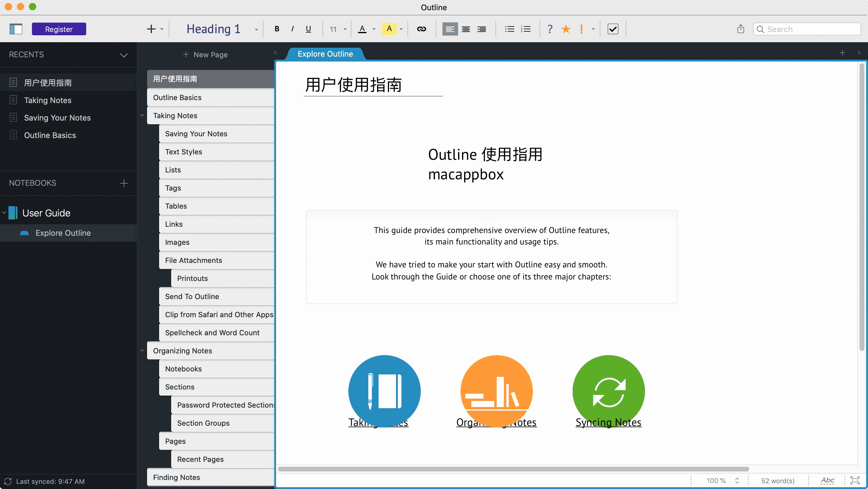
Task: Add a new section tab with plus
Action: click(842, 53)
